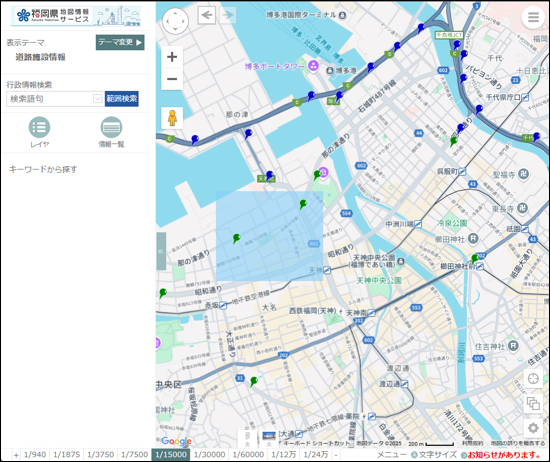The width and height of the screenshot is (550, 462).
Task: Click the blue pin near 那の津 label
Action: pyautogui.click(x=248, y=134)
